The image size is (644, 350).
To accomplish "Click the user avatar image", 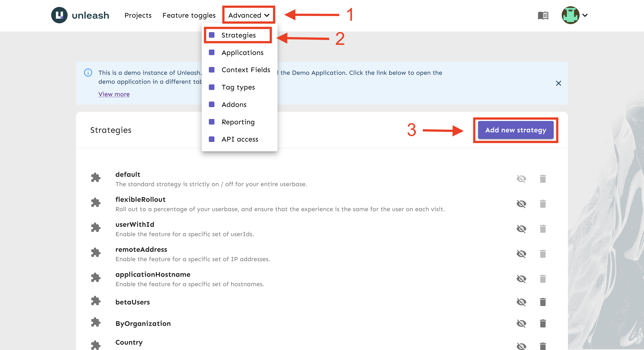I will coord(570,15).
